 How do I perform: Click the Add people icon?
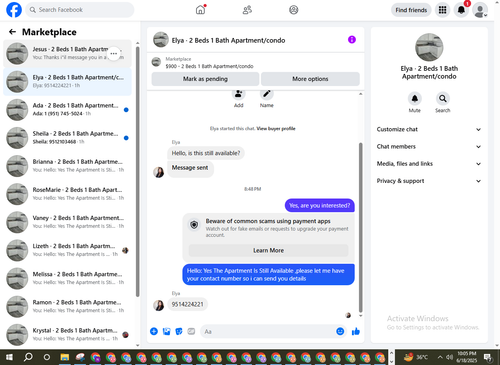(x=239, y=94)
